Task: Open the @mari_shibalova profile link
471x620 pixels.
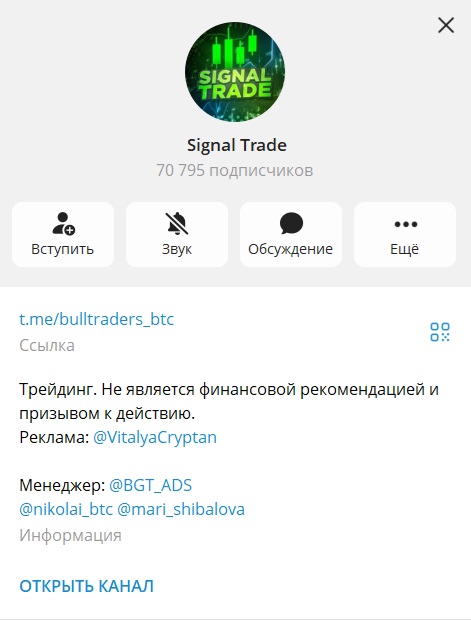Action: point(181,509)
